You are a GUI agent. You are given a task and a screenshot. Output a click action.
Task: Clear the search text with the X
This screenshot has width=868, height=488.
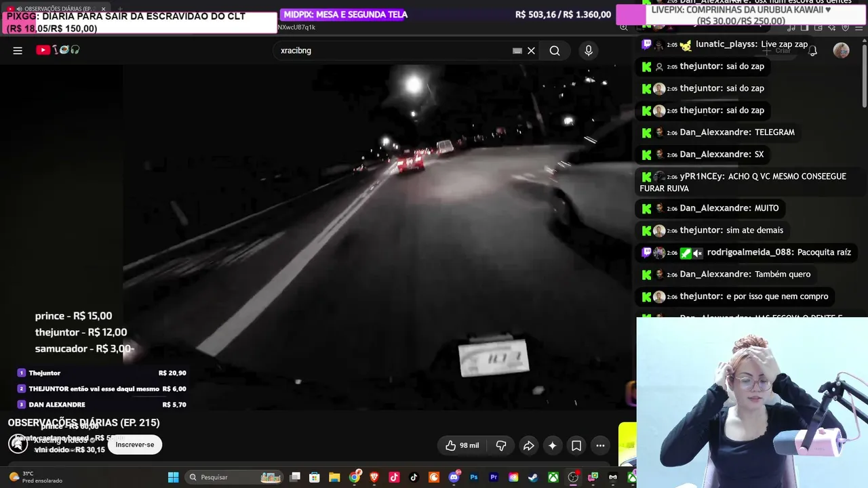[x=532, y=51]
